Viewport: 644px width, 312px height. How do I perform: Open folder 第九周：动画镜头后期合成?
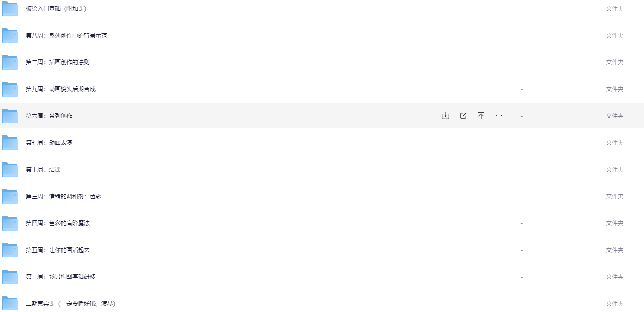pos(61,89)
